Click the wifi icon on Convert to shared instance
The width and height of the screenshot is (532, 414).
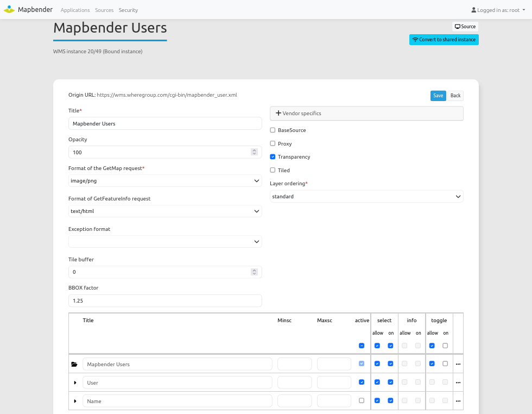[x=415, y=40]
